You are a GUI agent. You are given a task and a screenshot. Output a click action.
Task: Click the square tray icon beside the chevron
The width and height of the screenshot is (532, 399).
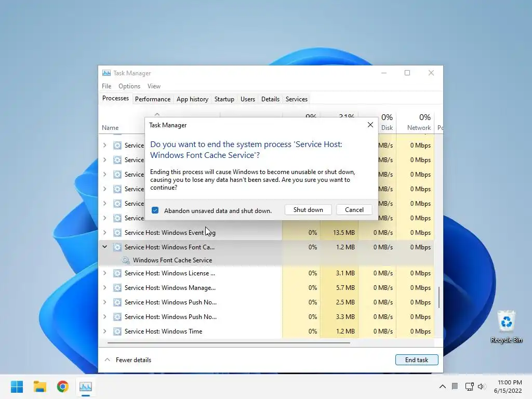pos(455,386)
